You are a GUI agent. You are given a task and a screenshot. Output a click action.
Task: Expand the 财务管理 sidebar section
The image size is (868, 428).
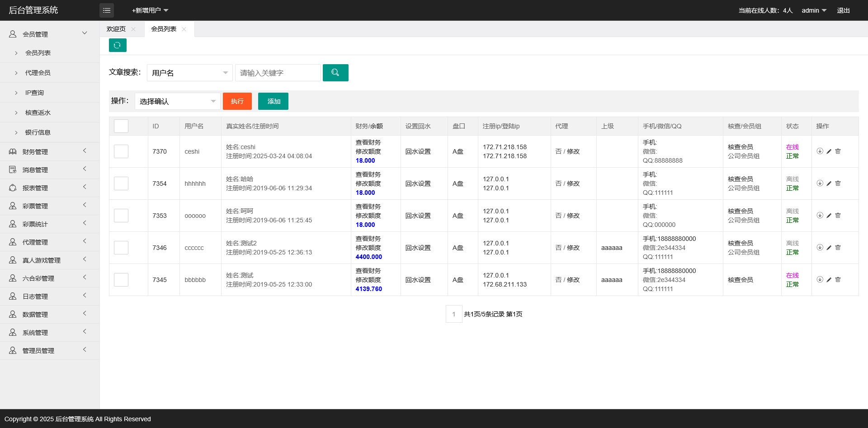coord(35,152)
